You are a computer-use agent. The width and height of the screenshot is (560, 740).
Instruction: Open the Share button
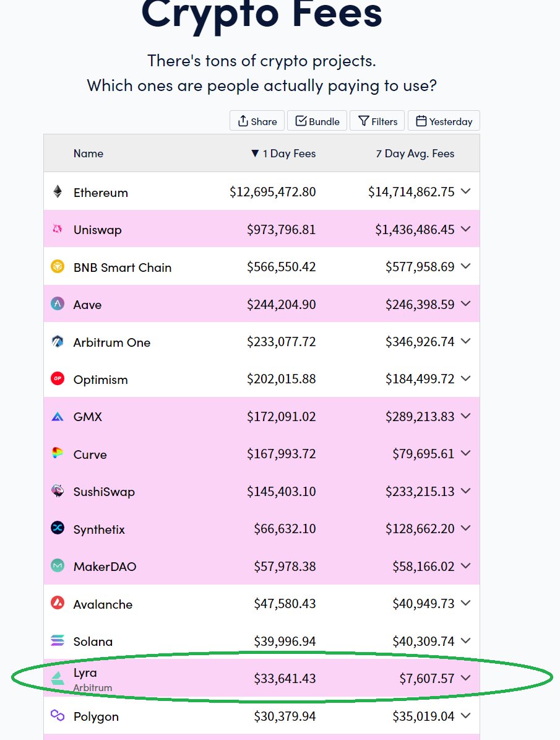[x=257, y=121]
